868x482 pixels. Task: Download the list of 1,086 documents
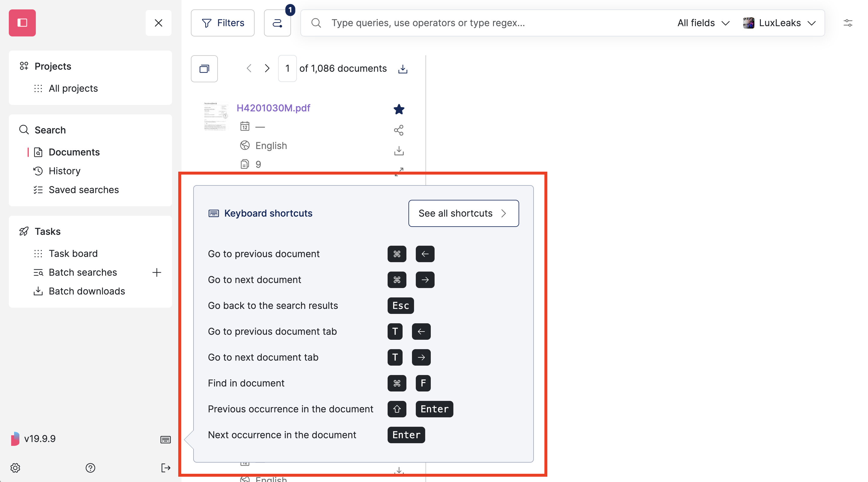[x=403, y=68]
